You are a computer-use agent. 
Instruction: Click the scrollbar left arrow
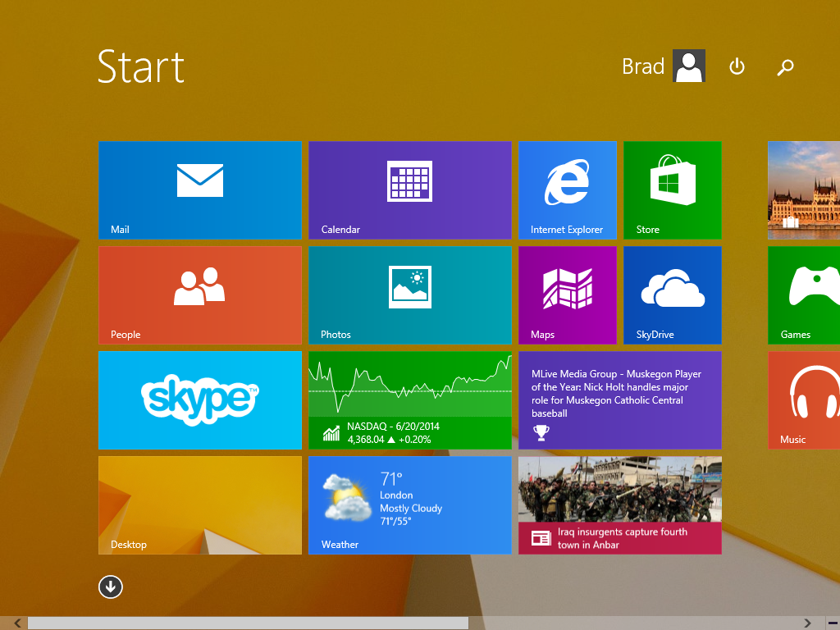click(17, 623)
